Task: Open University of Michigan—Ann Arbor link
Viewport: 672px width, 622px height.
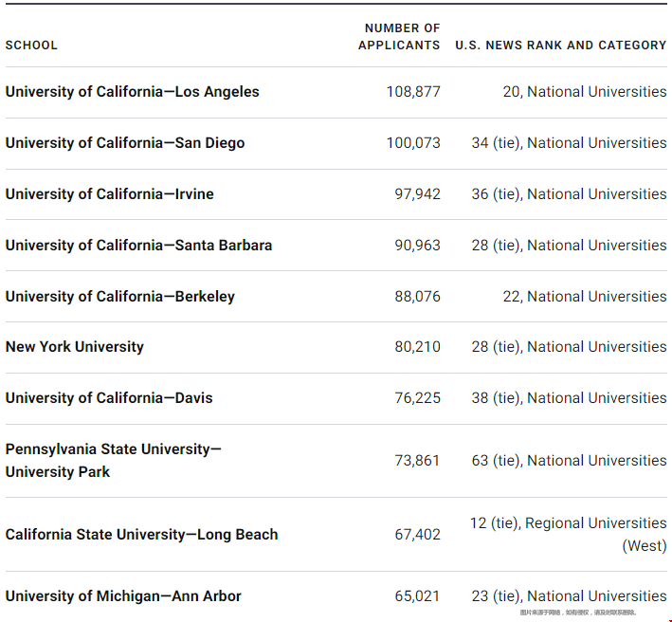Action: pyautogui.click(x=123, y=596)
